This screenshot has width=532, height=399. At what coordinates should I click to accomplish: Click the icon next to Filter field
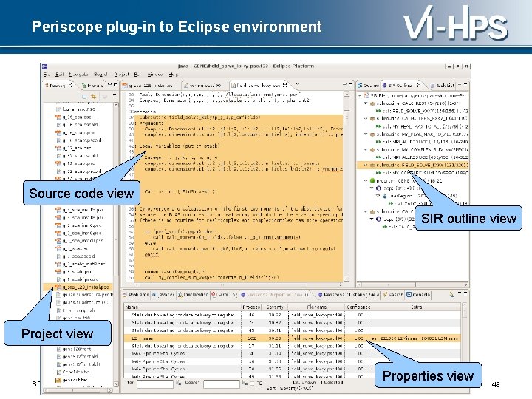click(178, 383)
